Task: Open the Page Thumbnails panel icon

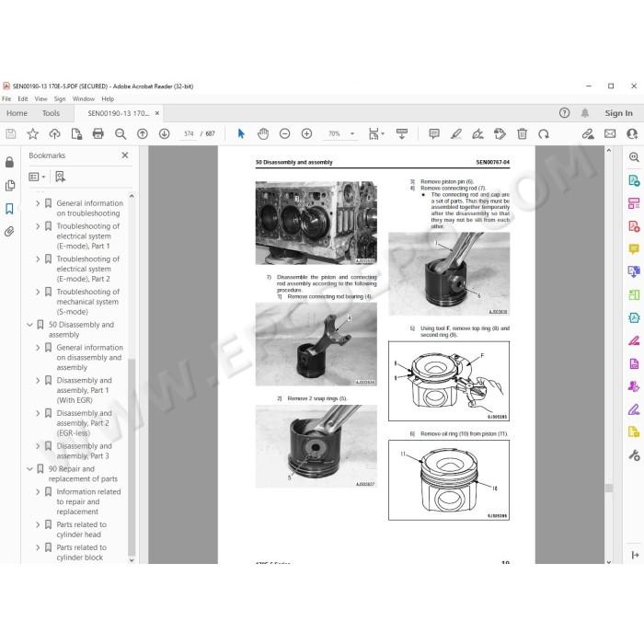Action: point(10,186)
